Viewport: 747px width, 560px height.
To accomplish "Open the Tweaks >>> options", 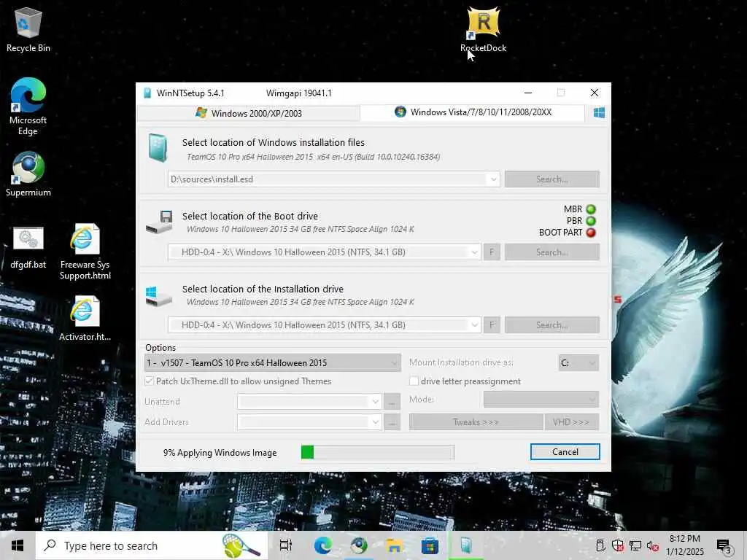I will tap(476, 422).
